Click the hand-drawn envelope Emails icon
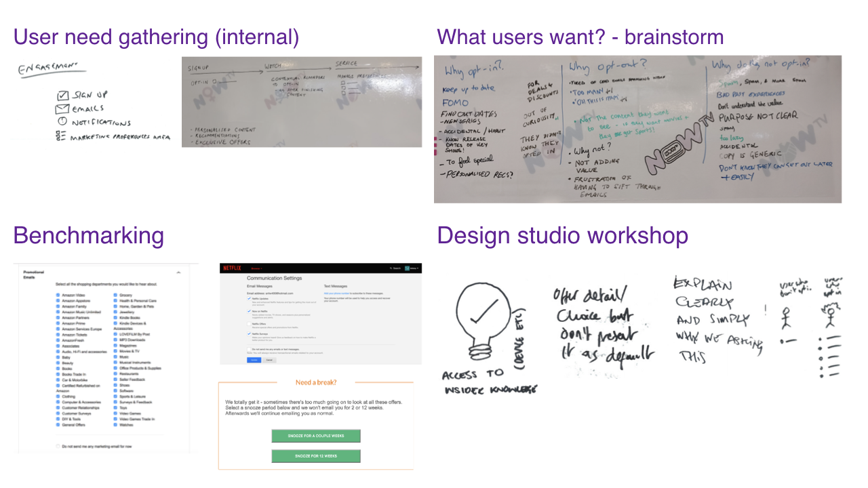The image size is (868, 488). click(x=62, y=108)
